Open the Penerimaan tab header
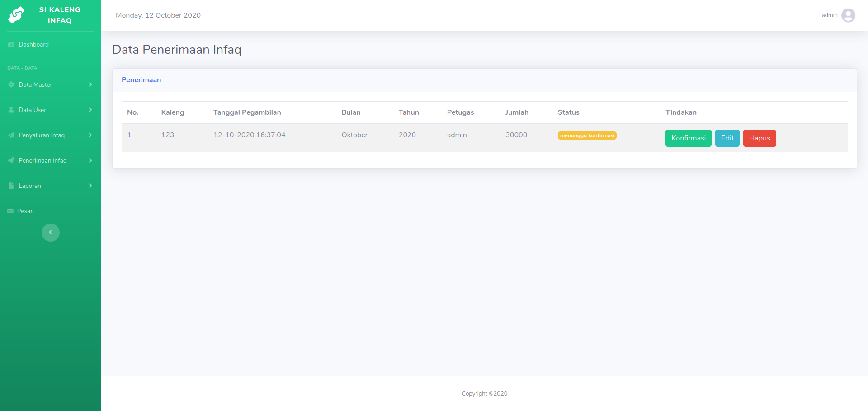868x411 pixels. pyautogui.click(x=141, y=79)
